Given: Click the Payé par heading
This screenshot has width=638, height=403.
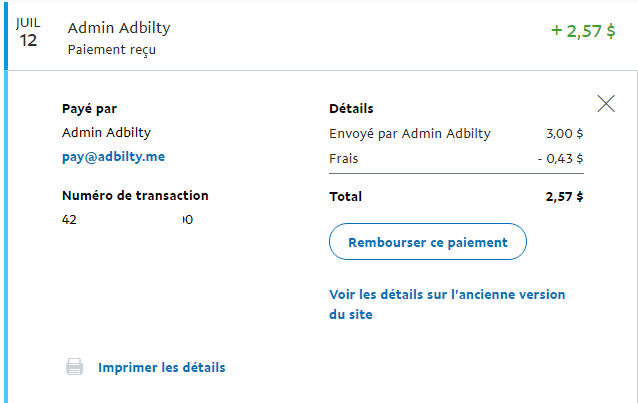Looking at the screenshot, I should pos(89,109).
